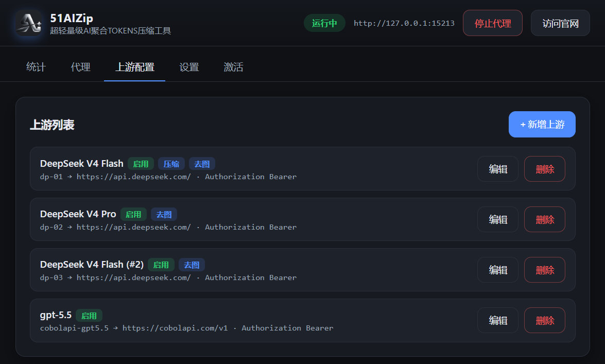Click the 51AIZip app title
This screenshot has width=605, height=364.
72,18
